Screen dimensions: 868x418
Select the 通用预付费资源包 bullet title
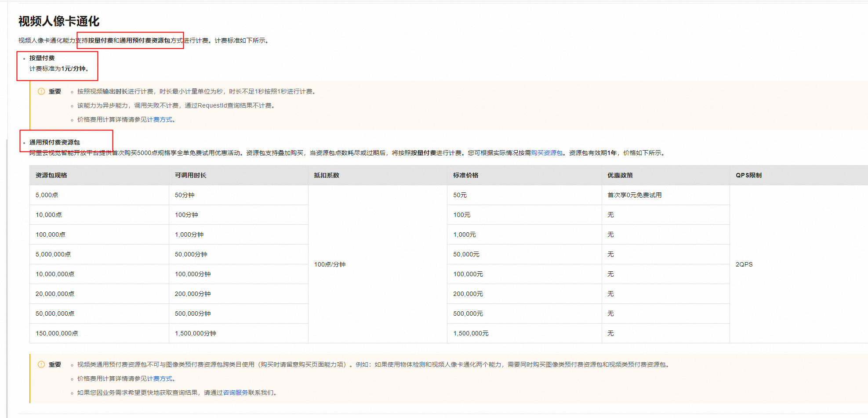[x=54, y=142]
